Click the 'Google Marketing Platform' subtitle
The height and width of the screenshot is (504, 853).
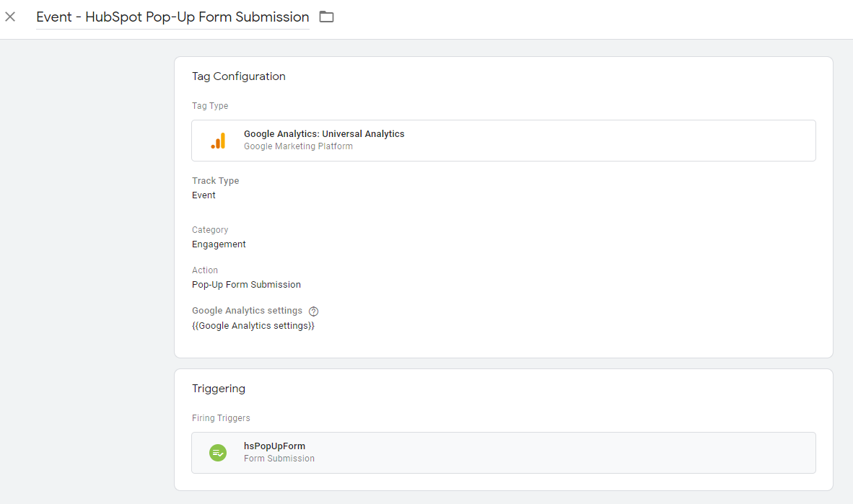[298, 146]
